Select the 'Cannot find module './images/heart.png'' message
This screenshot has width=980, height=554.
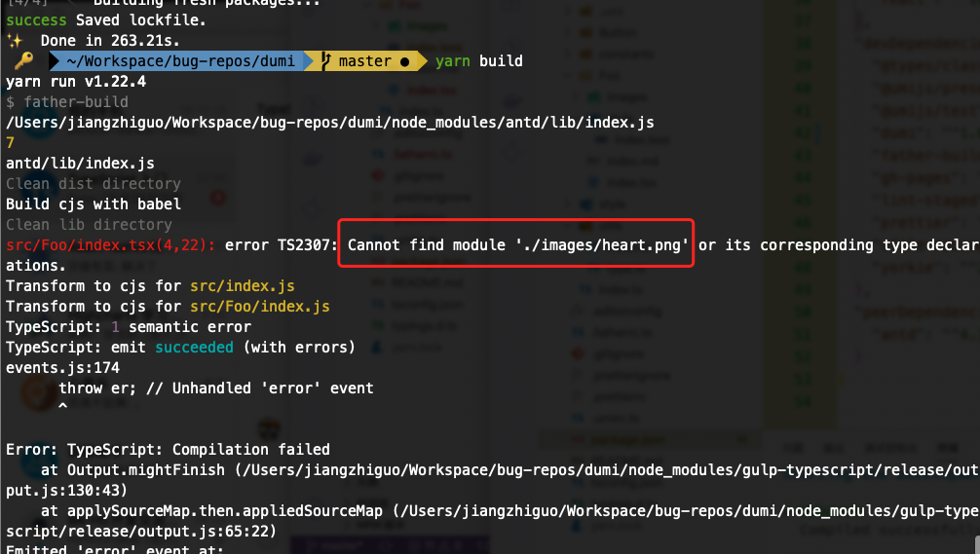point(518,244)
